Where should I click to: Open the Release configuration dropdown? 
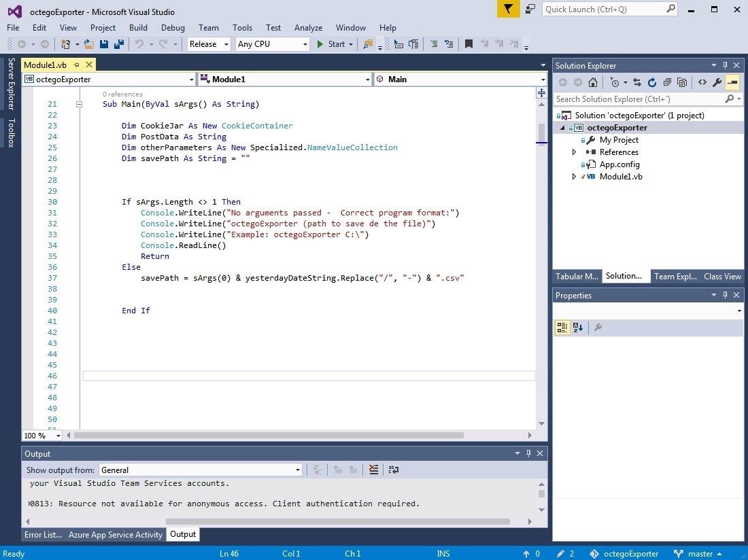tap(209, 44)
